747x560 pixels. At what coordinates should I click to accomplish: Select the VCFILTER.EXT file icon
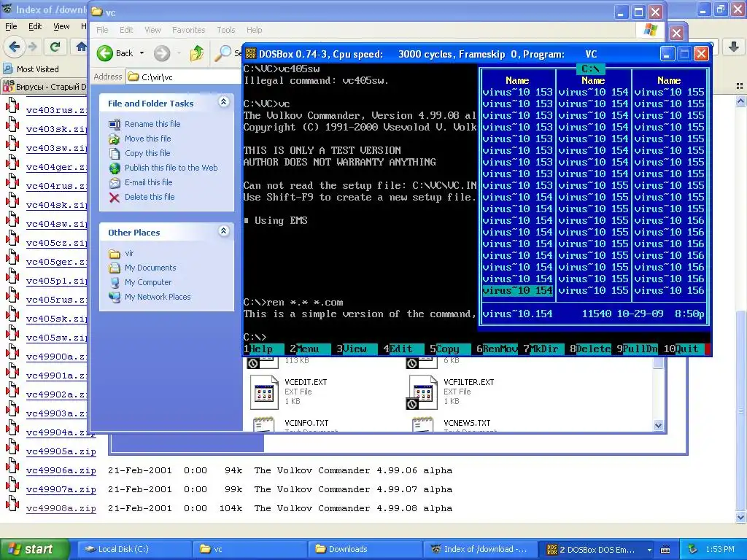(423, 392)
